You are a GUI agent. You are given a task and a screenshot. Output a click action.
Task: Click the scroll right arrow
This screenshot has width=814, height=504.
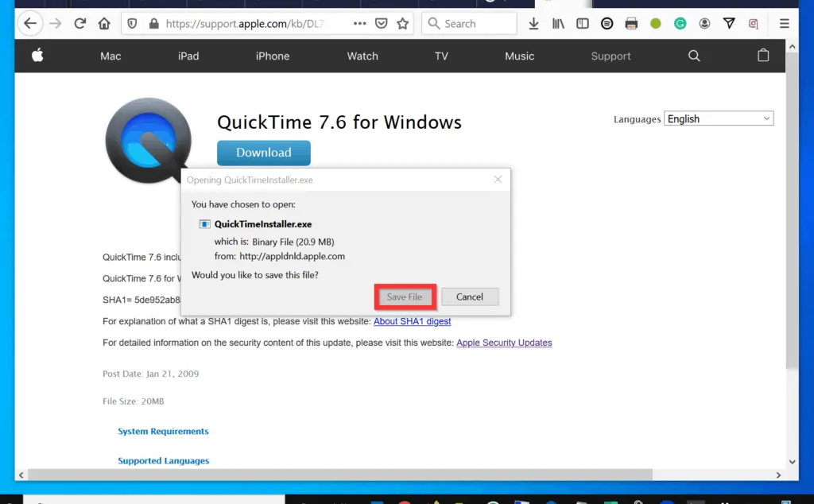(x=778, y=475)
